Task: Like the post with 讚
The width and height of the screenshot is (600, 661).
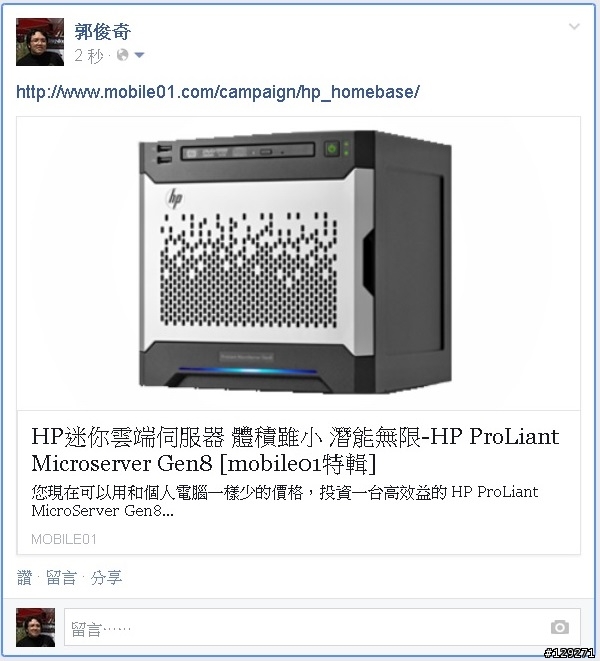Action: tap(24, 578)
